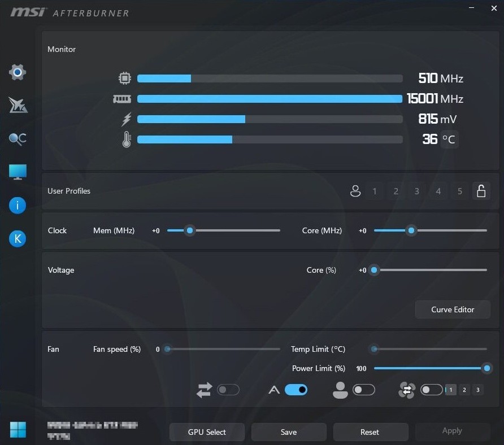Select fan number 1
This screenshot has width=504, height=445.
coord(451,390)
